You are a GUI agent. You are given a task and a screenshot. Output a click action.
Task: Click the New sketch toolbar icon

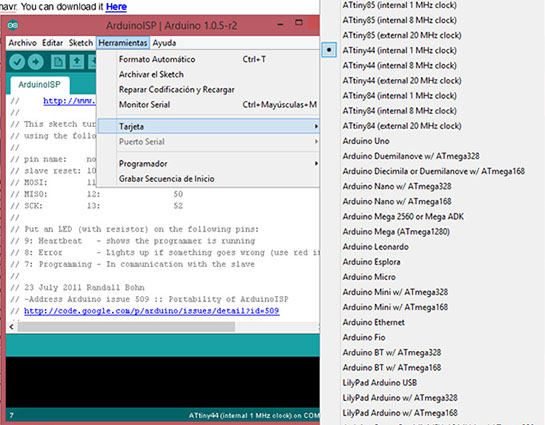click(x=58, y=62)
